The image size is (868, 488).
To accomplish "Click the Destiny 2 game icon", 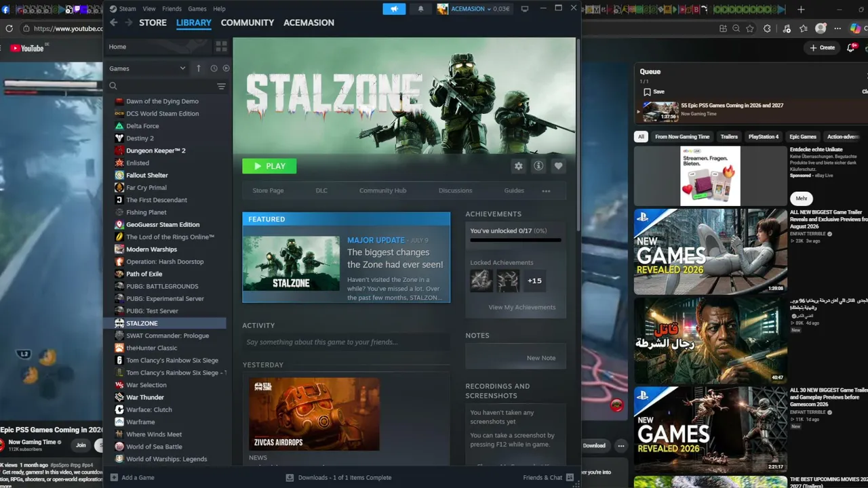I will [x=119, y=138].
